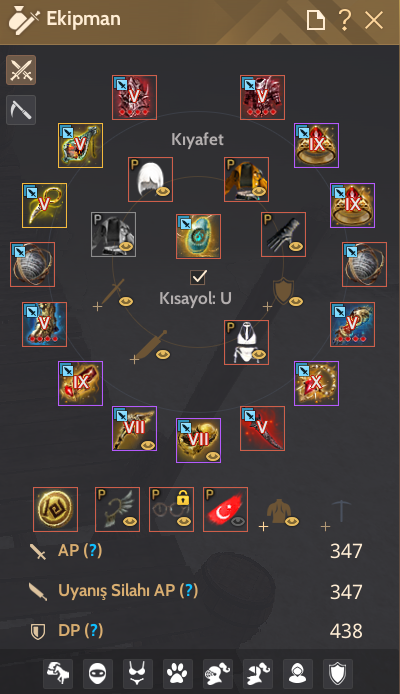
Task: Toggle the checkbox above Kısayol: U
Action: 198,277
